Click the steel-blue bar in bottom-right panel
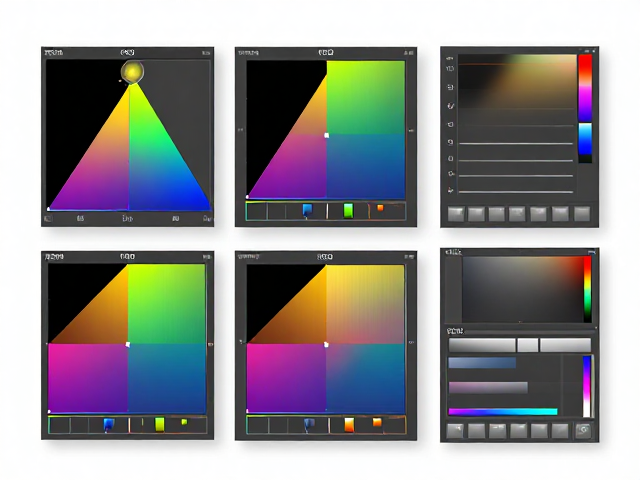This screenshot has height=480, width=640. coord(482,363)
